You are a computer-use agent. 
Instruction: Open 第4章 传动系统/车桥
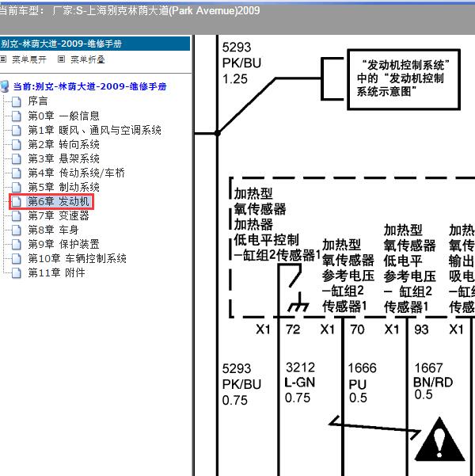[76, 173]
